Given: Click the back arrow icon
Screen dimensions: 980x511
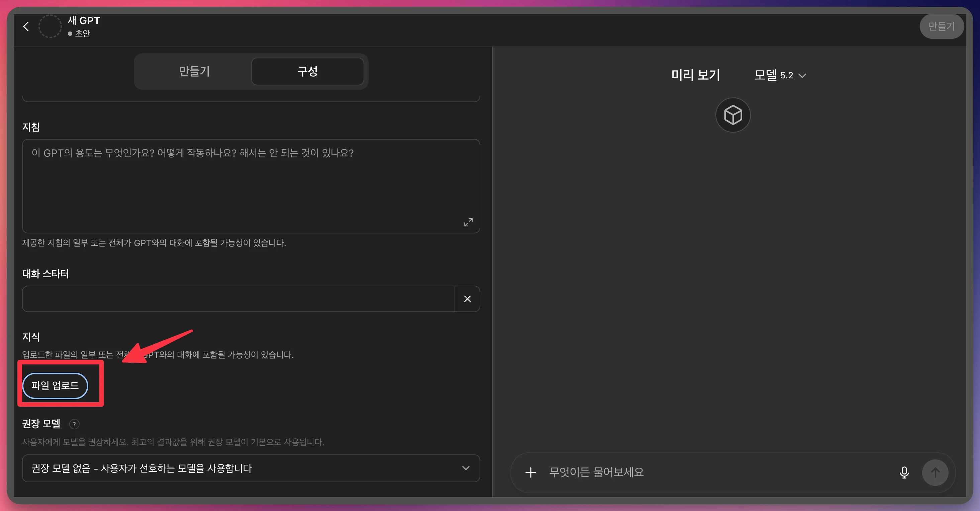Looking at the screenshot, I should tap(26, 26).
